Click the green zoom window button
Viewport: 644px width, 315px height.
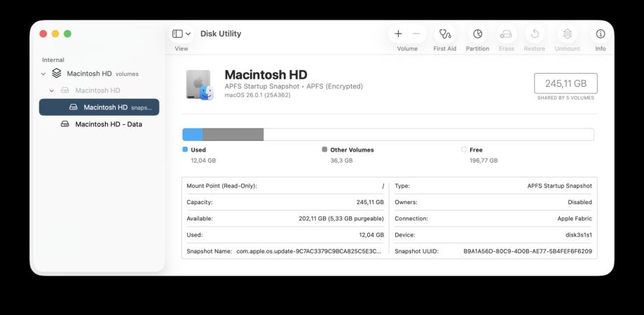coord(67,34)
